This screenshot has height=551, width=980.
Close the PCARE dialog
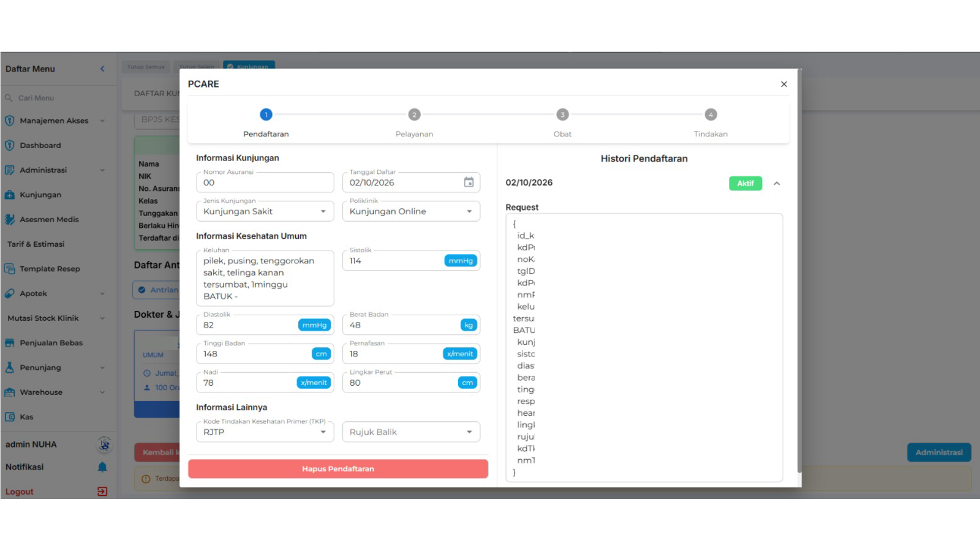[783, 84]
